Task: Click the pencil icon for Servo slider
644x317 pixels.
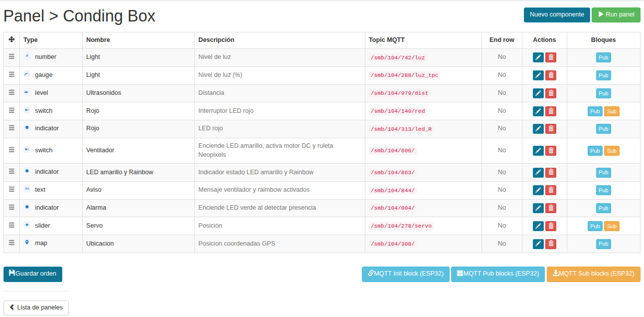Action: 538,226
